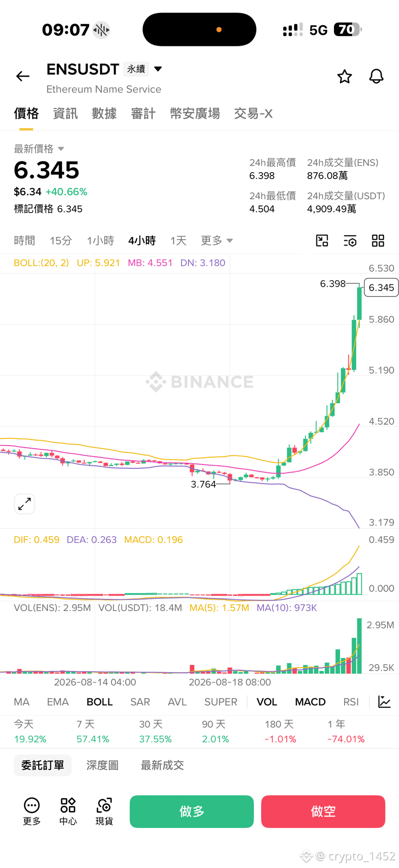Toggle the SAR indicator
The height and width of the screenshot is (868, 399).
(x=140, y=702)
